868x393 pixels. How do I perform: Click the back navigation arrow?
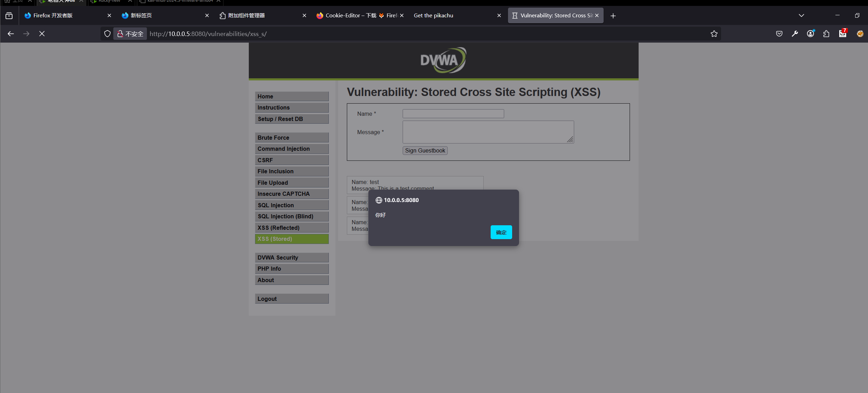tap(11, 34)
